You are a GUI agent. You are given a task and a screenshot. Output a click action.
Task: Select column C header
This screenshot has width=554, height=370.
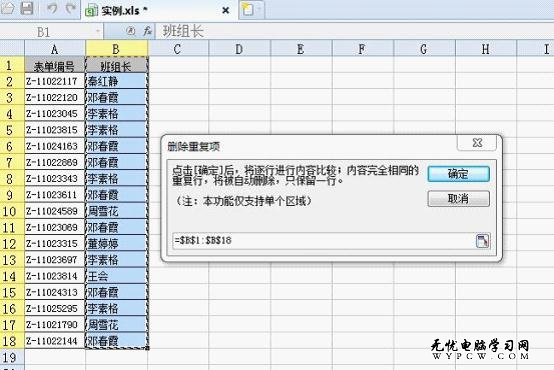[x=178, y=49]
